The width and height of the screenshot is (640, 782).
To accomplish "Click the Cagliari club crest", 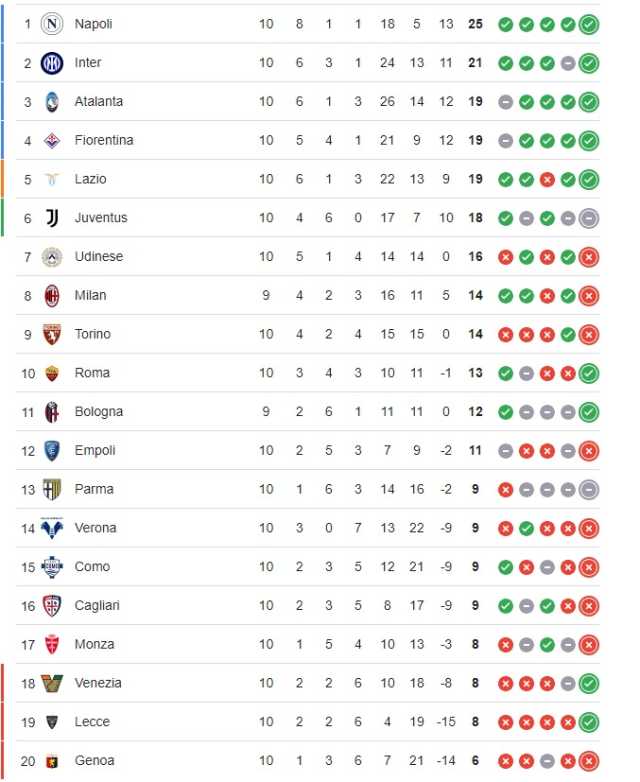I will [x=52, y=606].
